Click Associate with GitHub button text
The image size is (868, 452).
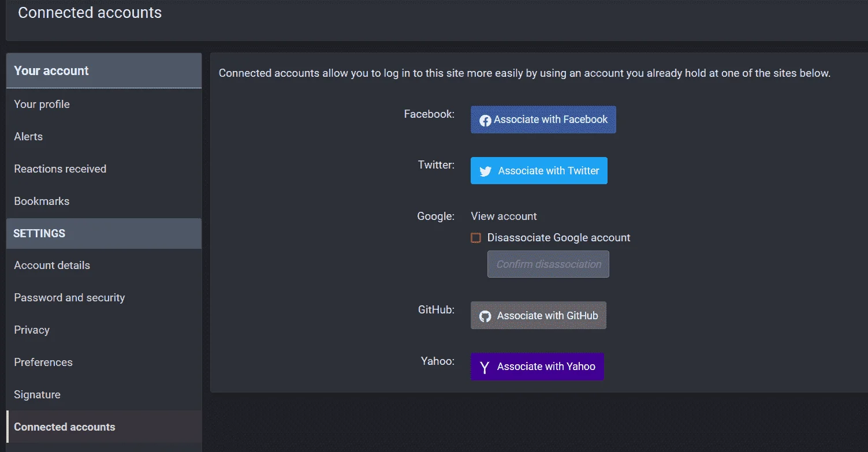click(x=547, y=316)
